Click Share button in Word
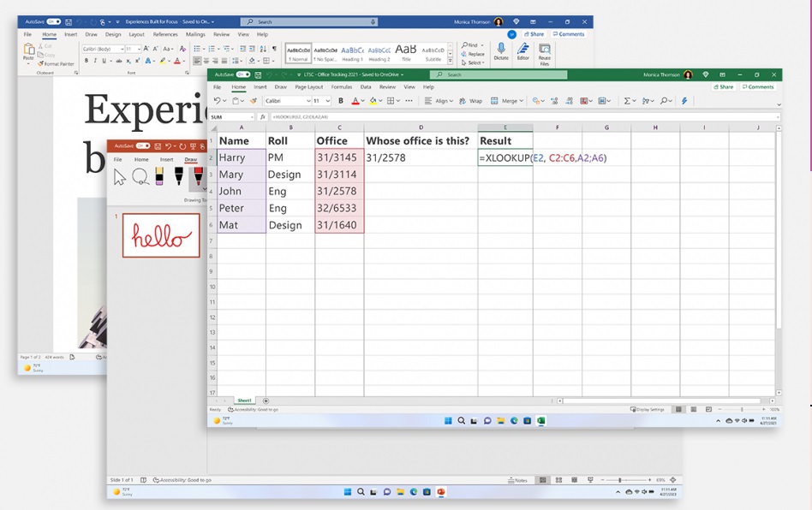 (x=534, y=34)
